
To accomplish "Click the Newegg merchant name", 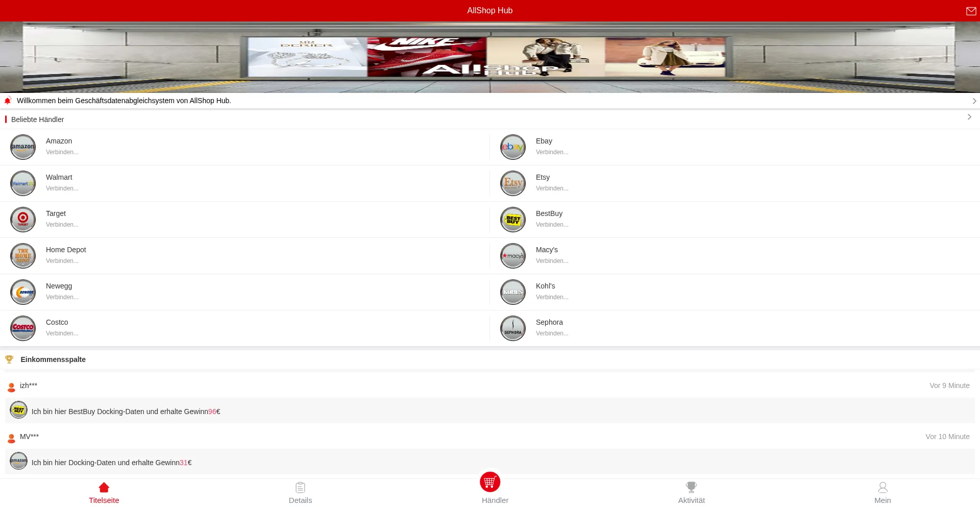I will [x=59, y=286].
